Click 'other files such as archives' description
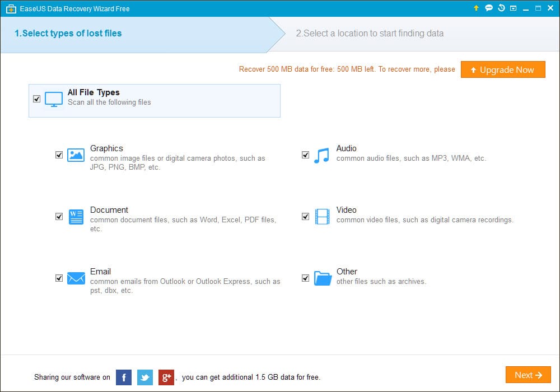This screenshot has width=560, height=392. (381, 281)
